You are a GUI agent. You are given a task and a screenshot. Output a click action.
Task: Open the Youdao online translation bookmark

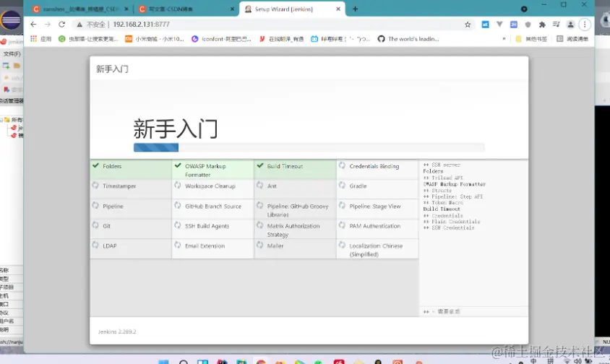tap(281, 39)
